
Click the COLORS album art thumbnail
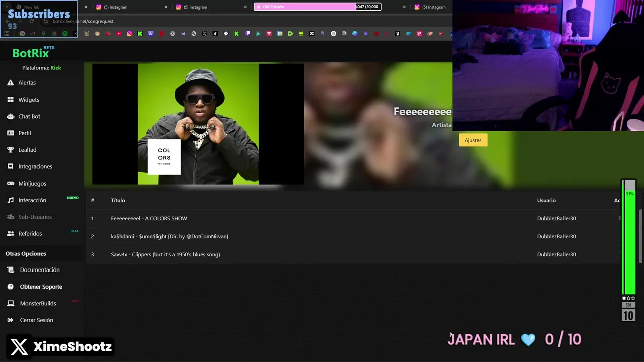point(198,124)
